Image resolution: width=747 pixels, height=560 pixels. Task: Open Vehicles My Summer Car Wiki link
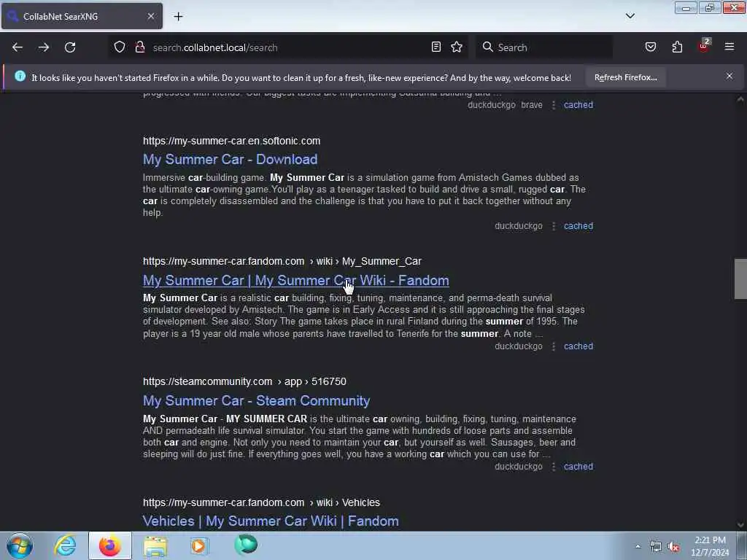271,521
